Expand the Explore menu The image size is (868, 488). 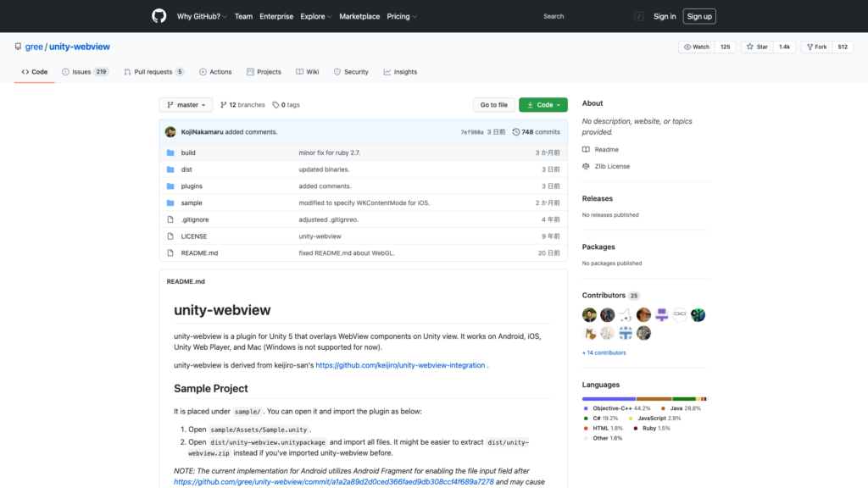tap(314, 16)
